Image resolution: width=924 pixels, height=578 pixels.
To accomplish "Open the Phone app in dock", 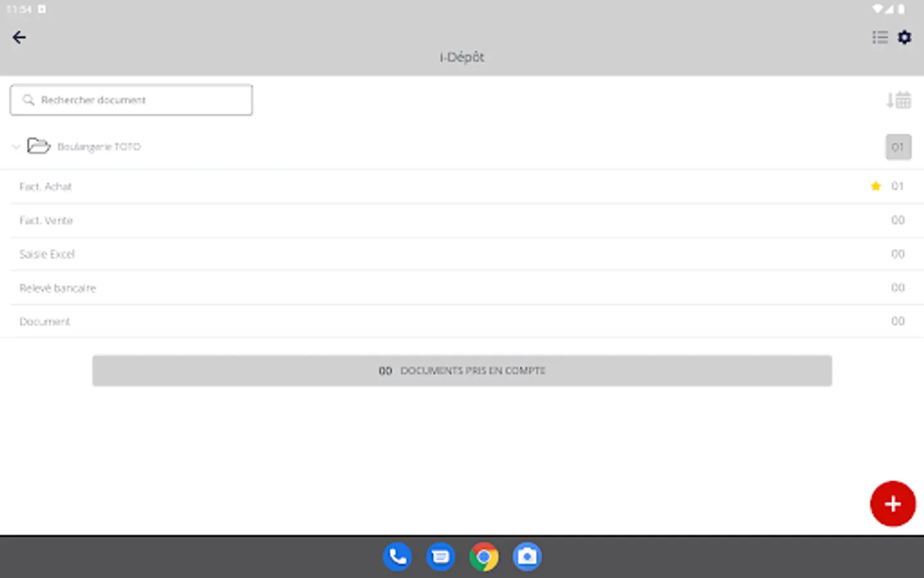I will pyautogui.click(x=397, y=557).
